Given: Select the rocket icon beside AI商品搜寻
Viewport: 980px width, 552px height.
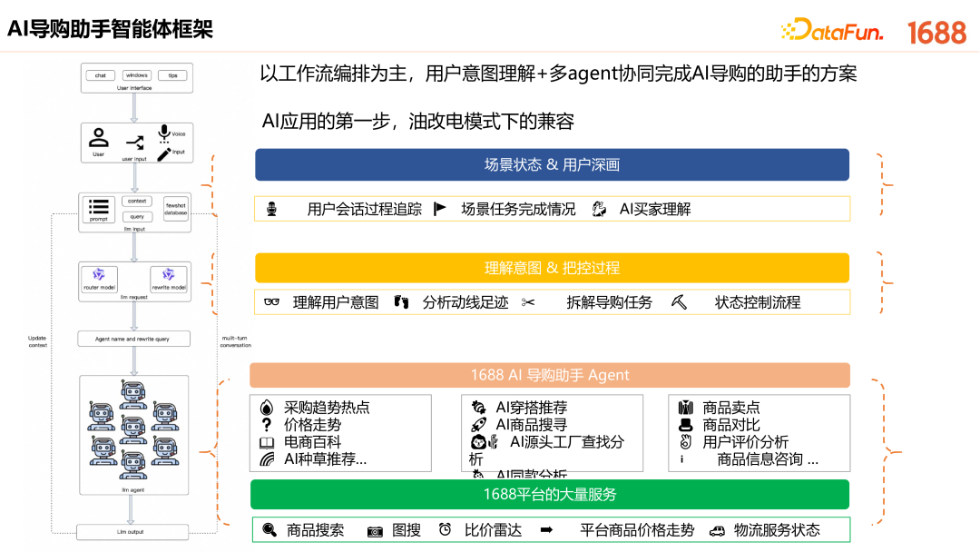Looking at the screenshot, I should point(479,425).
